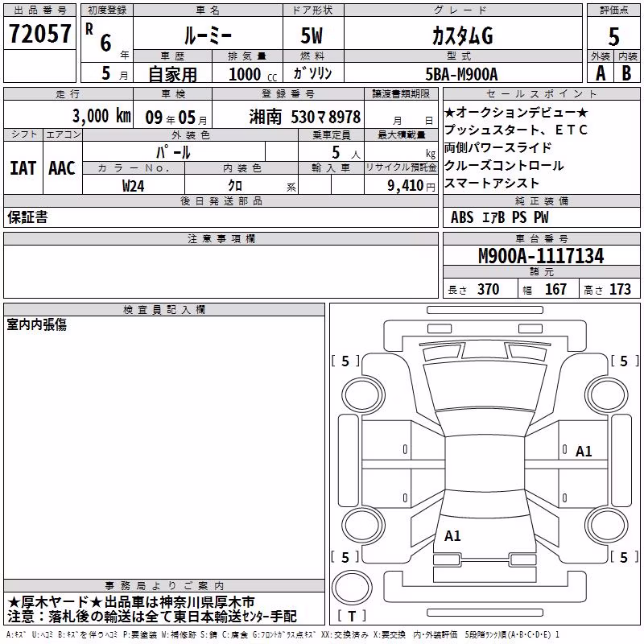Click inspection date 09年05月

175,118
